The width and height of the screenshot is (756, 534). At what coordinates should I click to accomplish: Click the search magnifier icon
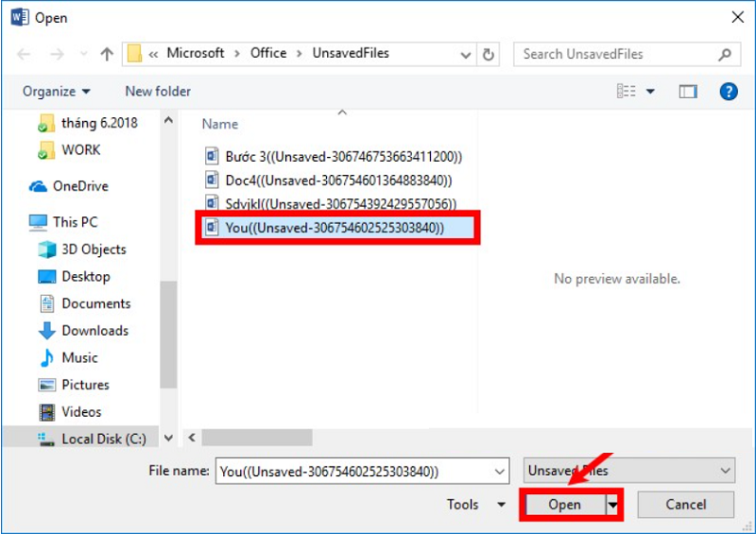point(725,54)
